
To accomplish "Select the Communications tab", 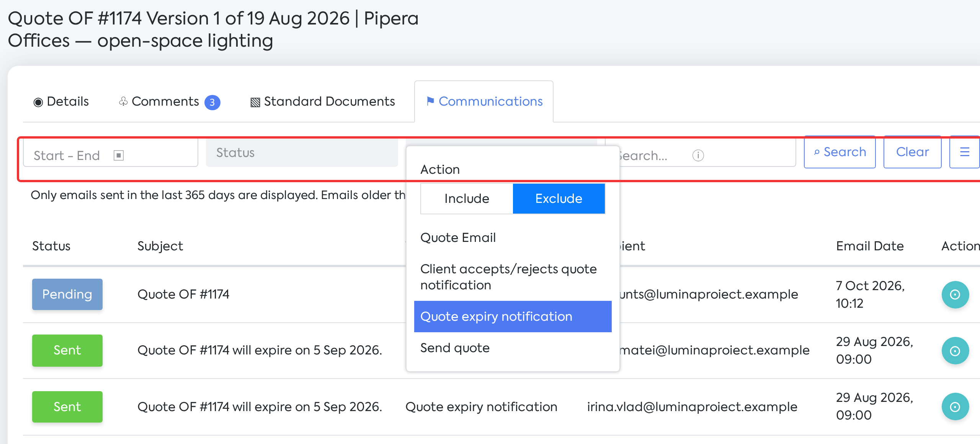I will coord(484,101).
